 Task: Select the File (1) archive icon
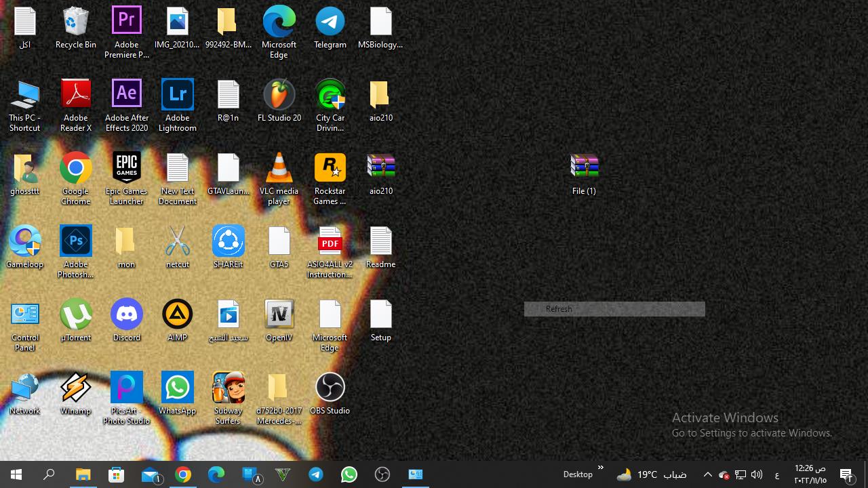(584, 170)
